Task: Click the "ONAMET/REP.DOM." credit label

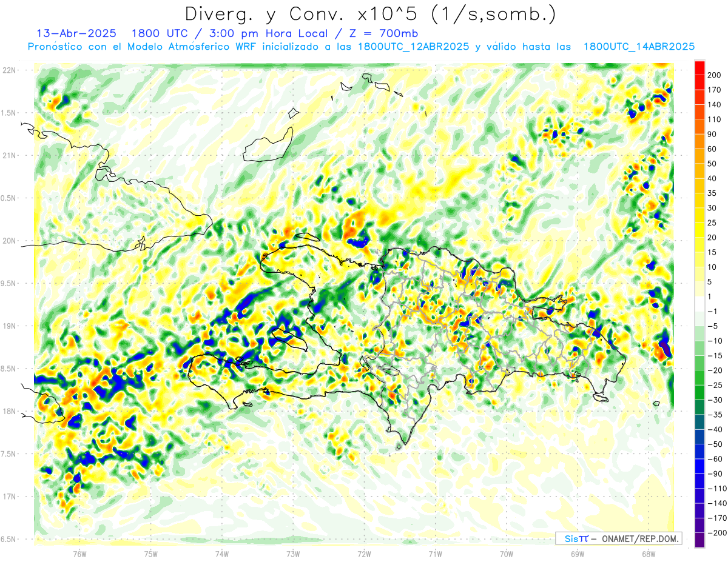Action: click(641, 538)
